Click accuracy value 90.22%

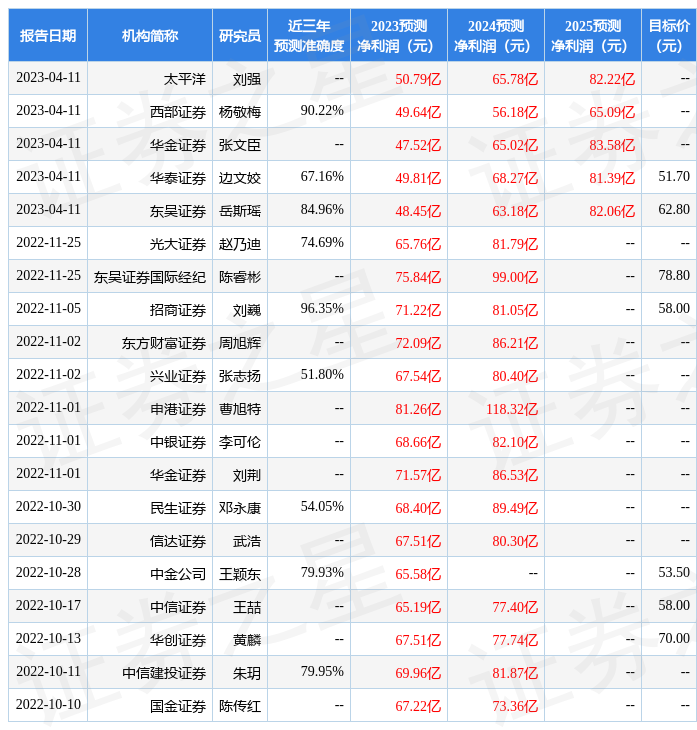pyautogui.click(x=322, y=110)
